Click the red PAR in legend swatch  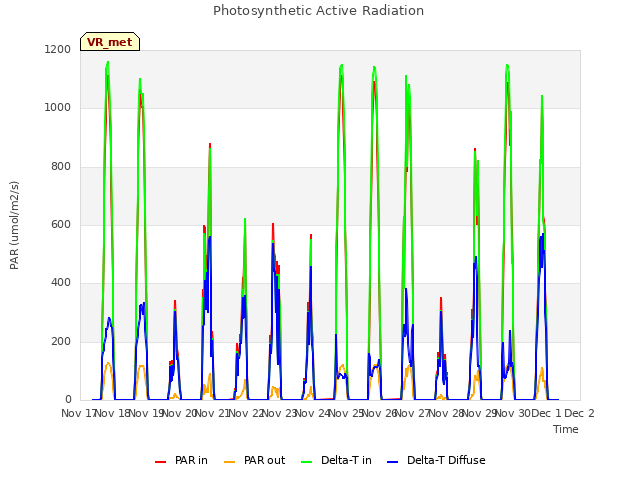click(x=160, y=462)
